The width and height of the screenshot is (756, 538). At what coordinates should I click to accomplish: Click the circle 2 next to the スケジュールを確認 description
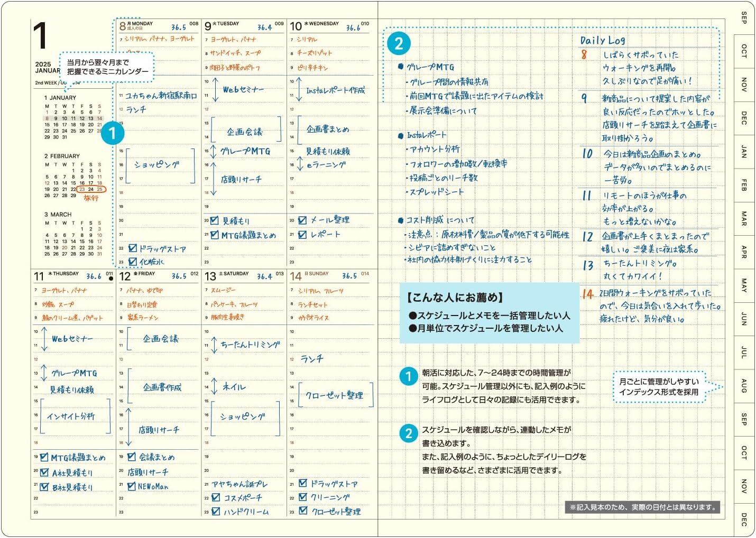pos(408,433)
